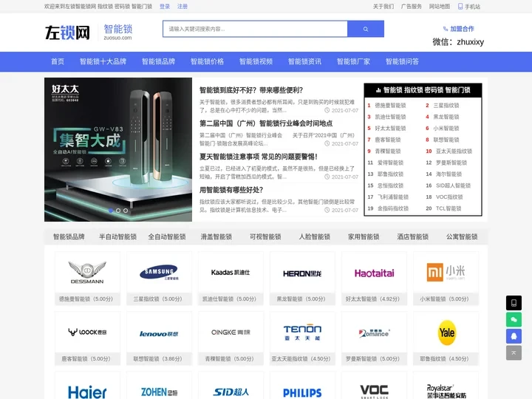Open the Haier brand logo card
The height and width of the screenshot is (399, 532).
pyautogui.click(x=87, y=386)
